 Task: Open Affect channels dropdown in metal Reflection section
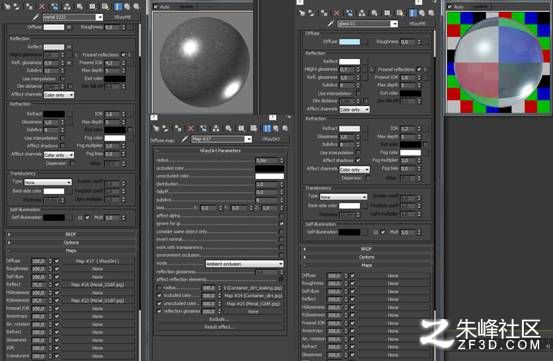59,95
